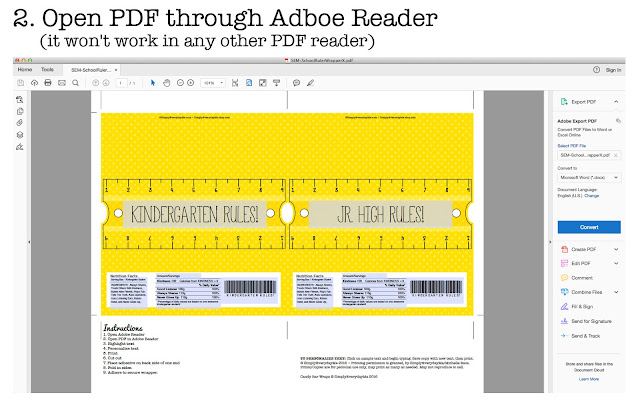Click the full screen mode icon
640x407 pixels.
click(x=263, y=83)
